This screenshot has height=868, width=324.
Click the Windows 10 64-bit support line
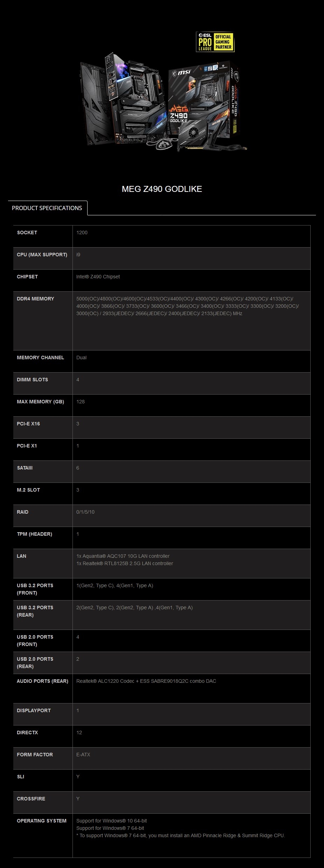pyautogui.click(x=112, y=821)
